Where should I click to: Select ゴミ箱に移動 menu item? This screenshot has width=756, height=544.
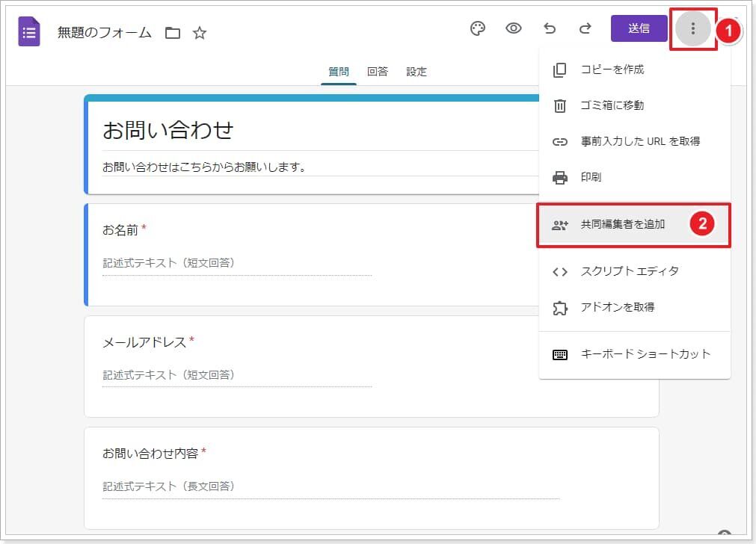[x=635, y=105]
